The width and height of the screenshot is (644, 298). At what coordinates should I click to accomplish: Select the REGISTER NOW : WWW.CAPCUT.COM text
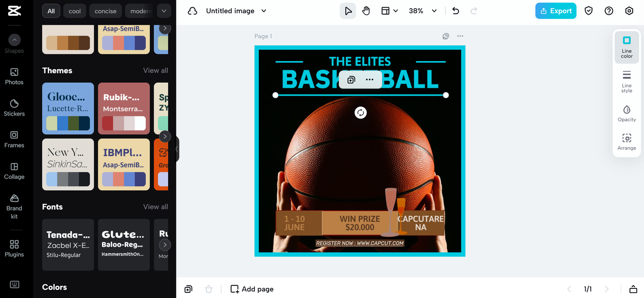tap(360, 243)
